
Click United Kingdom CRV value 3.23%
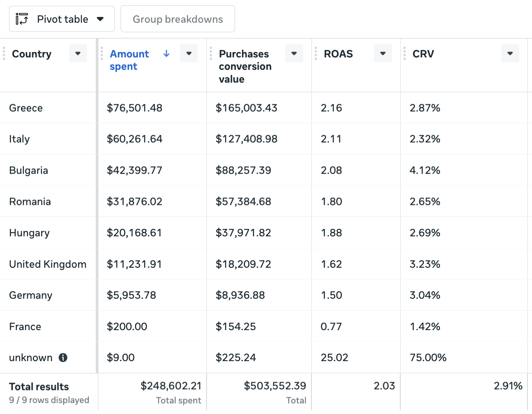click(x=425, y=264)
